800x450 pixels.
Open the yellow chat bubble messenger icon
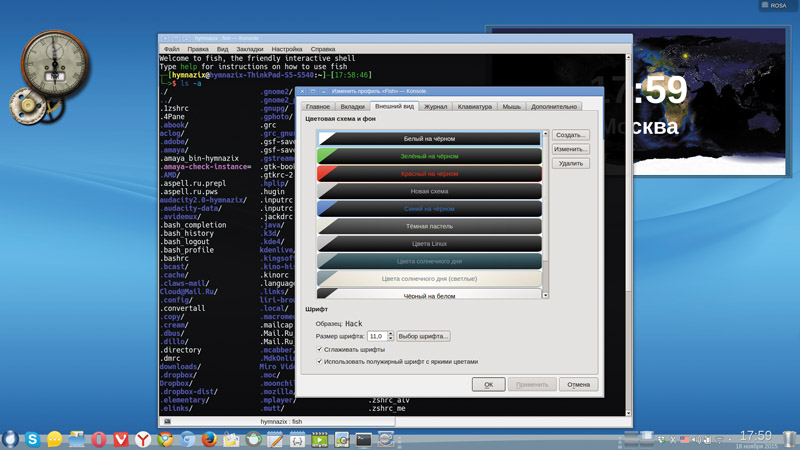click(x=55, y=439)
